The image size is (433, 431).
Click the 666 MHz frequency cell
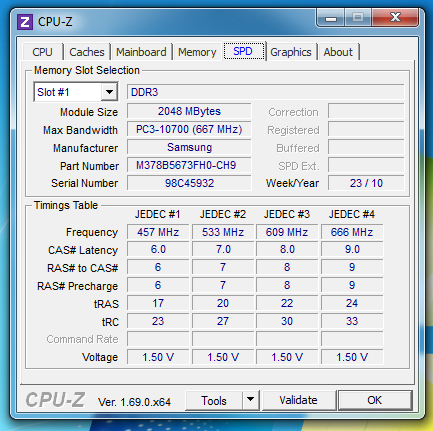[352, 232]
